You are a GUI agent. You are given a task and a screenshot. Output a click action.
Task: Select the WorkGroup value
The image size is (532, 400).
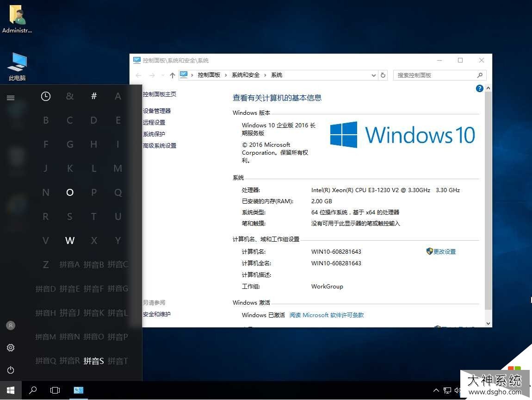pos(327,287)
